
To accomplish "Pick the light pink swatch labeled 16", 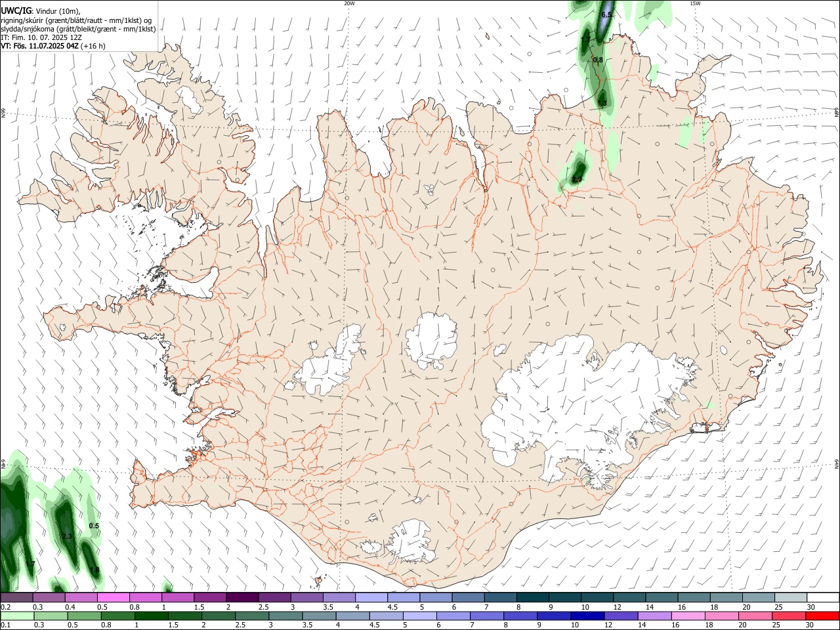I will (x=688, y=616).
